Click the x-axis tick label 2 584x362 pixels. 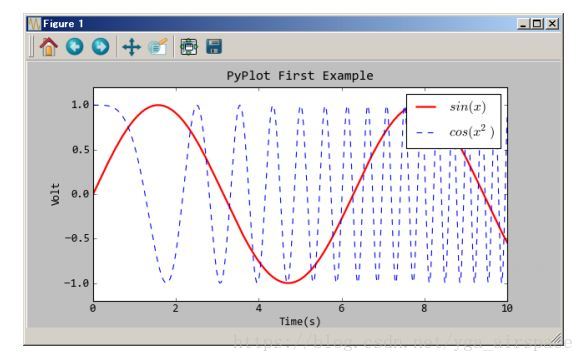point(175,308)
